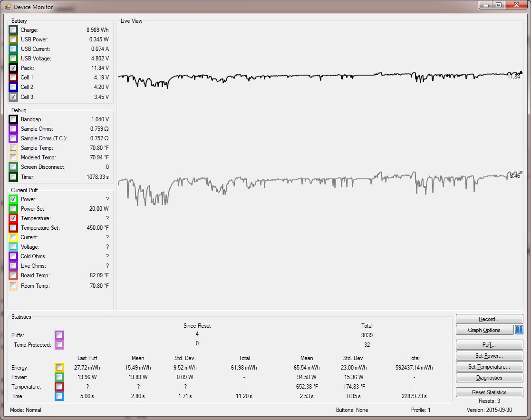The image size is (531, 420).
Task: Click the Record... button
Action: pyautogui.click(x=489, y=319)
